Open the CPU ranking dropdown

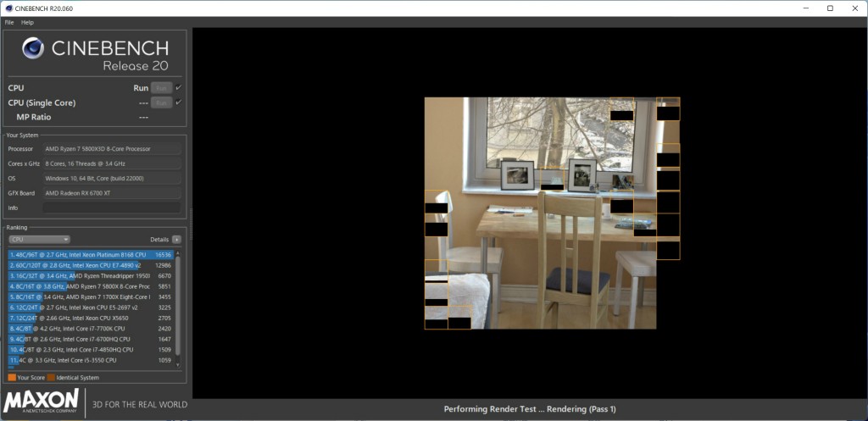point(39,240)
